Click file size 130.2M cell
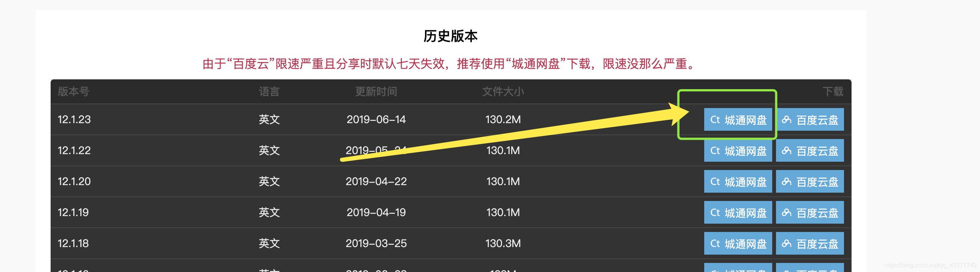This screenshot has height=272, width=980. coord(503,119)
